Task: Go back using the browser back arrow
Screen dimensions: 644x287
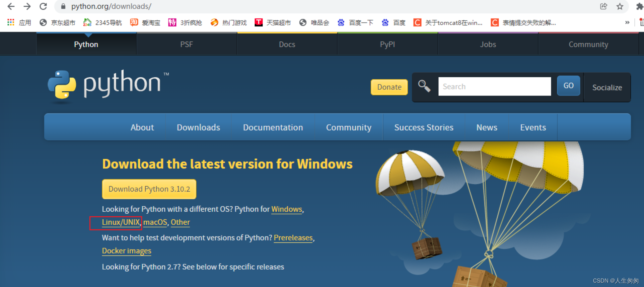Action: pos(11,6)
